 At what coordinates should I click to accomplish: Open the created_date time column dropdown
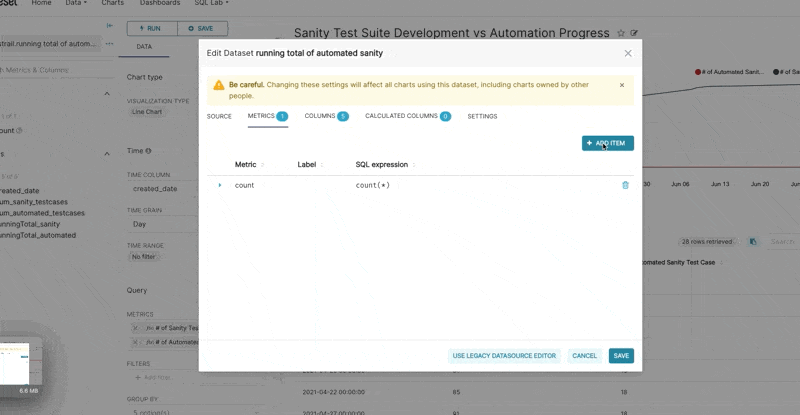[162, 189]
